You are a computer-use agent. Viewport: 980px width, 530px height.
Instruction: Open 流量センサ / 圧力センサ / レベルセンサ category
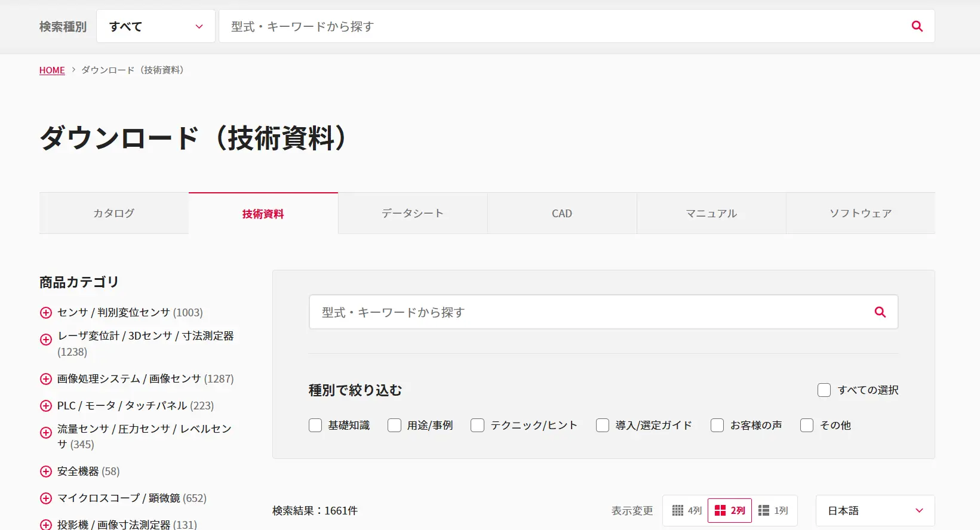tap(145, 436)
